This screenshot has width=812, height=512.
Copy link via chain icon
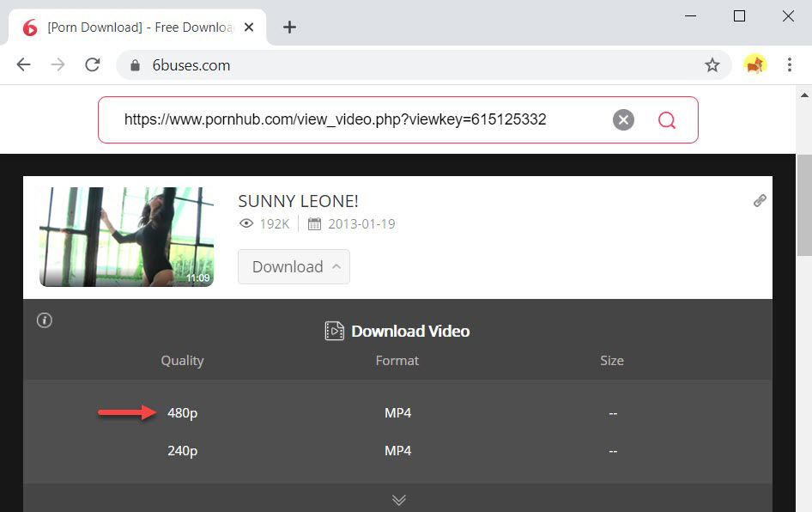coord(760,200)
